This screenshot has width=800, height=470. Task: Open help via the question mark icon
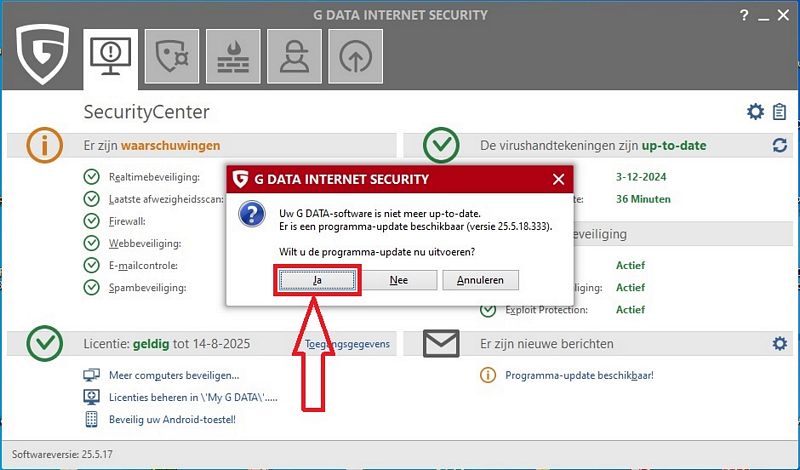pyautogui.click(x=744, y=16)
